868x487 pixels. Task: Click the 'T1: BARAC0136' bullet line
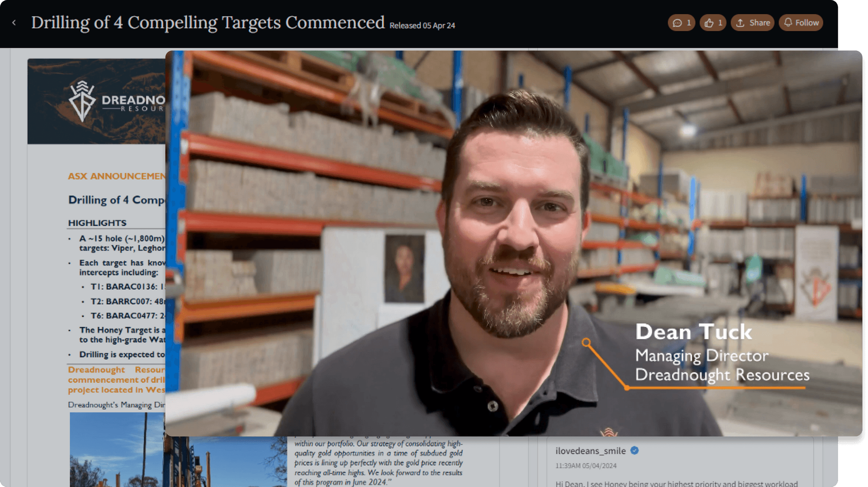tap(128, 286)
